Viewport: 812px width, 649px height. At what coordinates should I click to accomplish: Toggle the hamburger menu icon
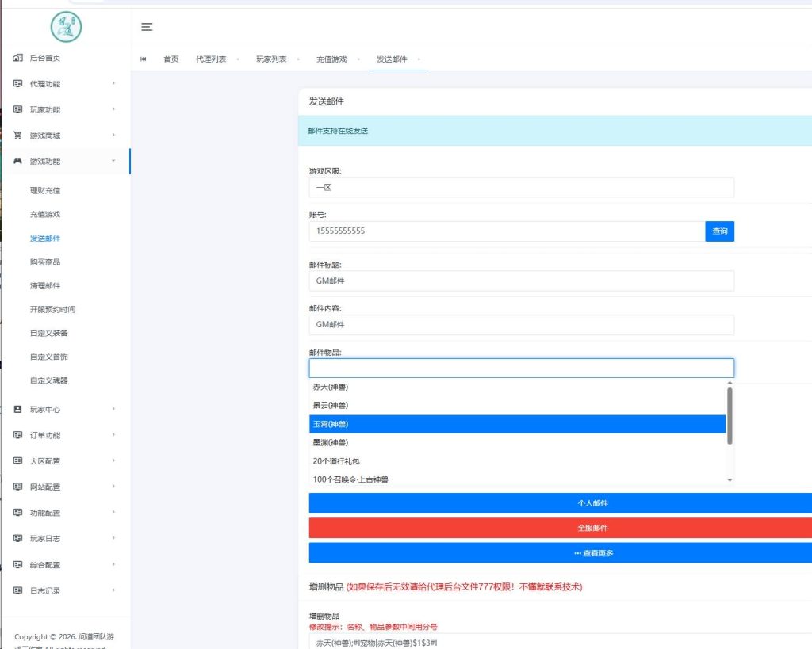(x=147, y=27)
